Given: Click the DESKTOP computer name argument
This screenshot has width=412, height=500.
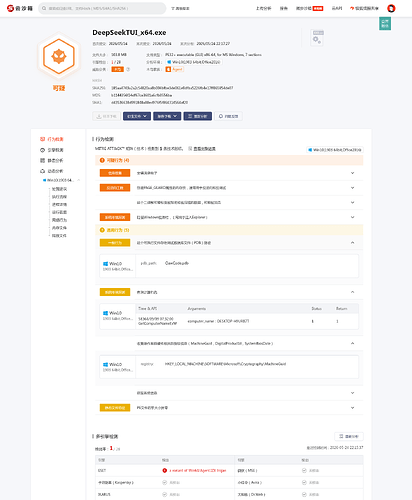Looking at the screenshot, I should [x=218, y=321].
